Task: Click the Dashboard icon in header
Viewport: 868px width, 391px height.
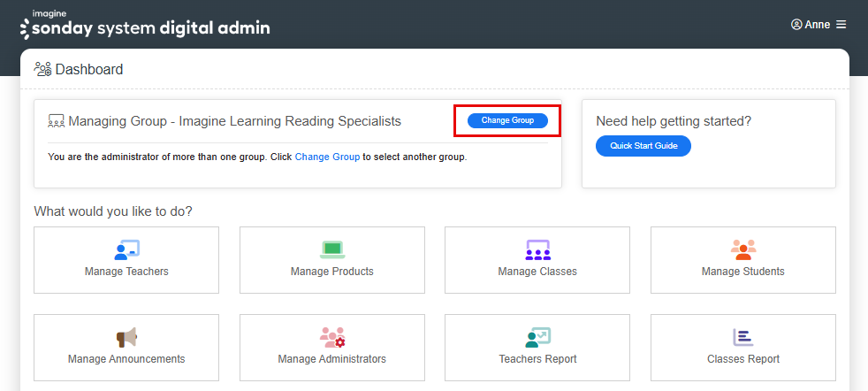Action: [x=42, y=69]
